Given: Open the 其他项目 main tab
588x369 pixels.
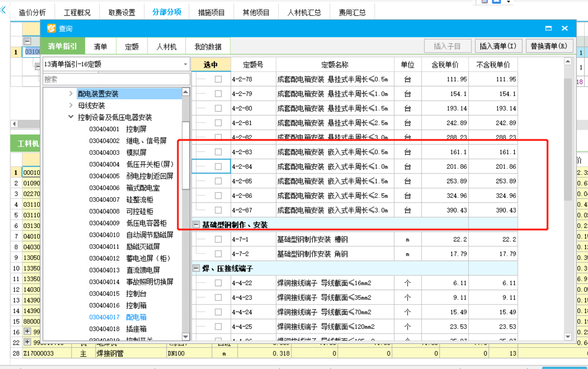Looking at the screenshot, I should coord(256,13).
